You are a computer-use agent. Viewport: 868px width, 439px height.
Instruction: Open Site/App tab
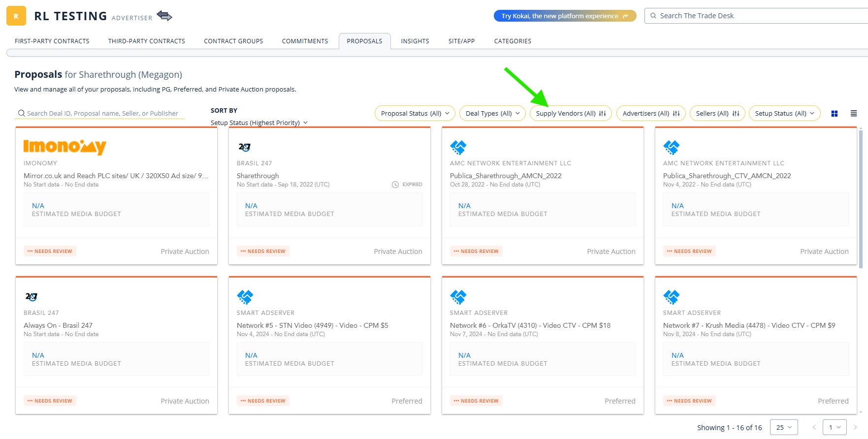(x=462, y=41)
